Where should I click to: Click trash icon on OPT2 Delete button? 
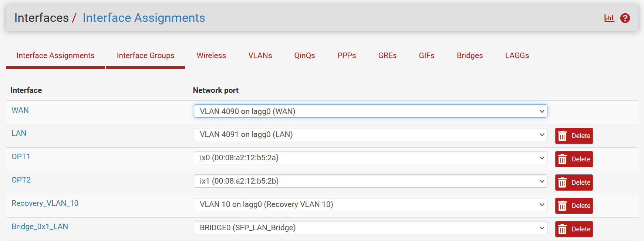pyautogui.click(x=562, y=183)
